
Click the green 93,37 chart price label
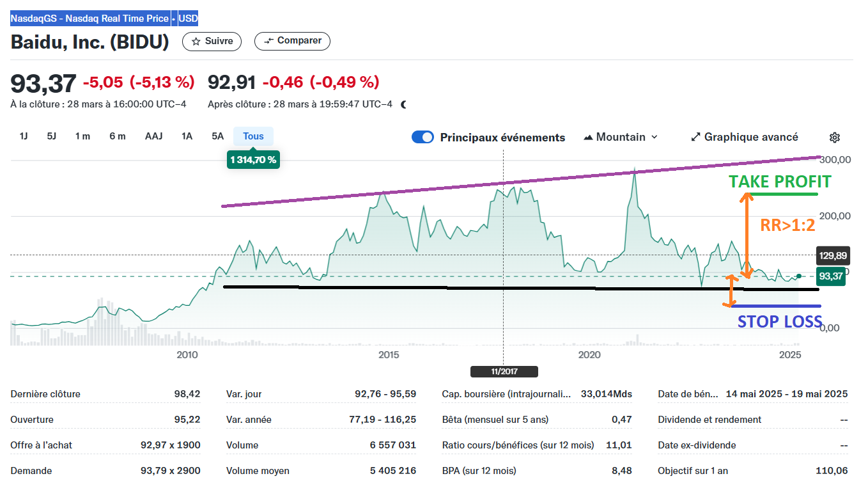point(831,276)
